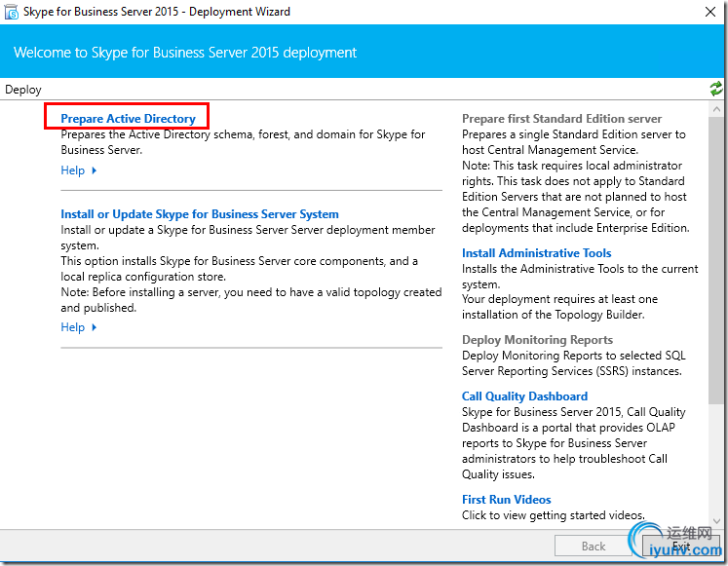
Task: Open Help under Install or Update section
Action: pyautogui.click(x=73, y=327)
